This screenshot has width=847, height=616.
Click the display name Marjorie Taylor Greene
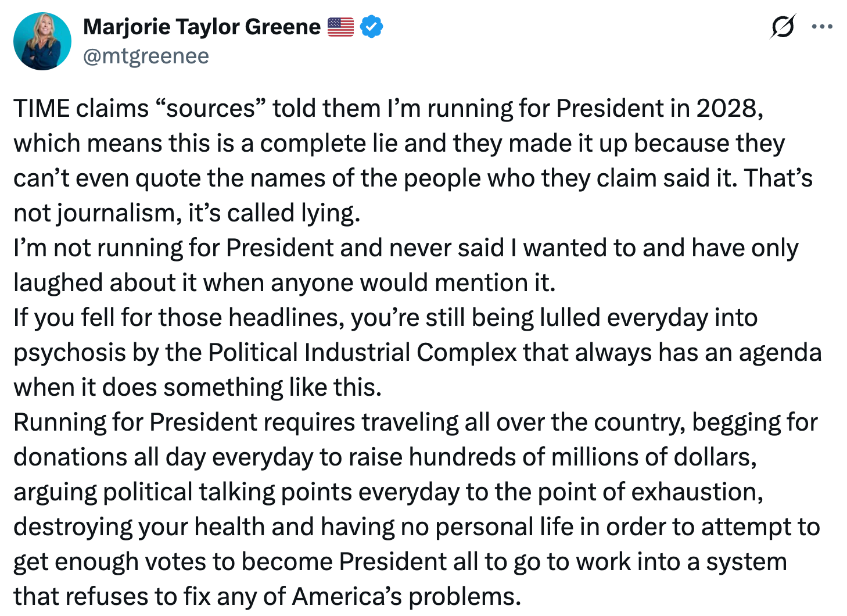200,26
